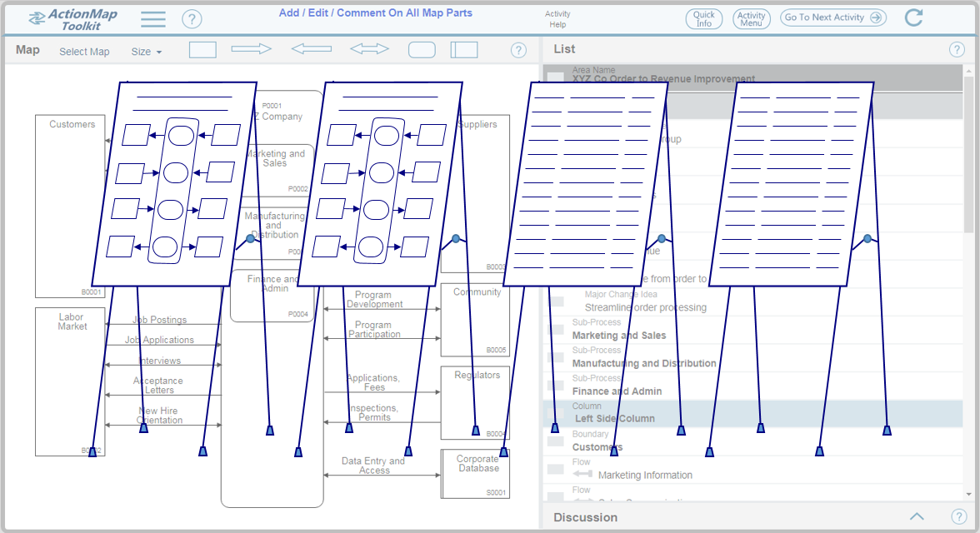This screenshot has height=533, width=980.
Task: Open the Activity Menu button
Action: pyautogui.click(x=751, y=19)
